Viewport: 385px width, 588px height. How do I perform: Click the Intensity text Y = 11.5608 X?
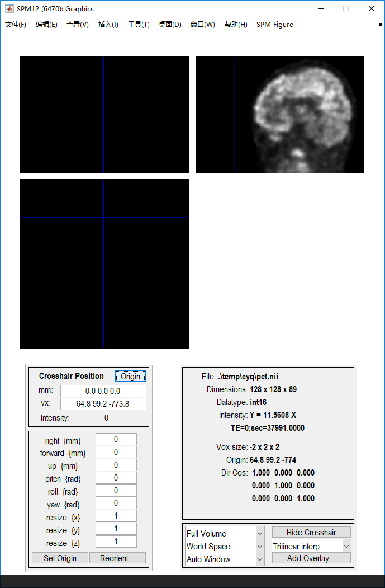[273, 415]
